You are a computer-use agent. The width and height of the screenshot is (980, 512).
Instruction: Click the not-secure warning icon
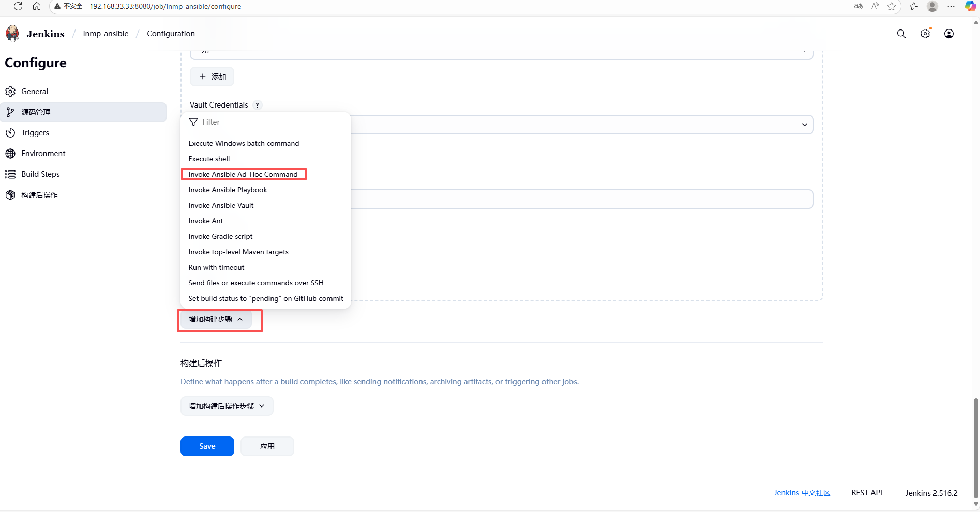[57, 6]
